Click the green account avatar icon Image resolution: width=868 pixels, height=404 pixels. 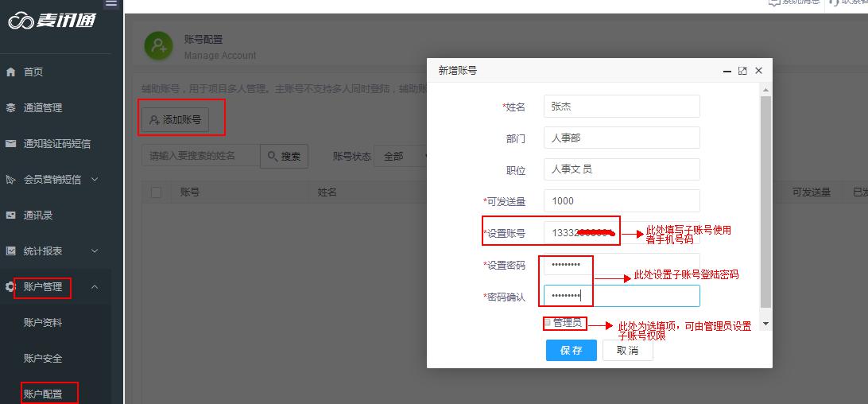click(158, 45)
